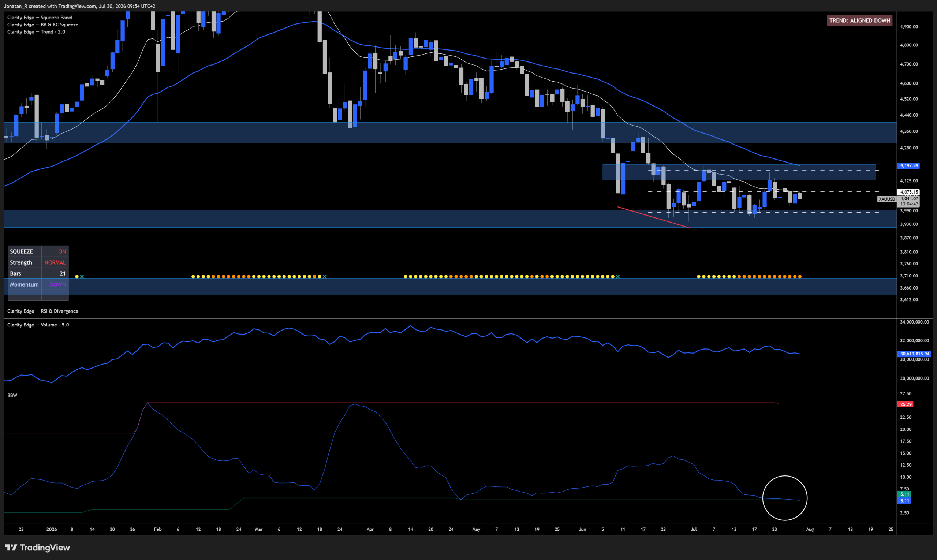Screen dimensions: 937x560
Task: Click the TREND: ALIGNED DOWN badge
Action: 859,20
